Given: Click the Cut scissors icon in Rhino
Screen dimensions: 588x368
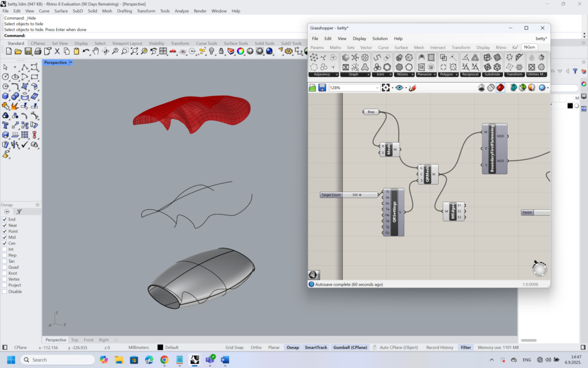Looking at the screenshot, I should (57, 51).
